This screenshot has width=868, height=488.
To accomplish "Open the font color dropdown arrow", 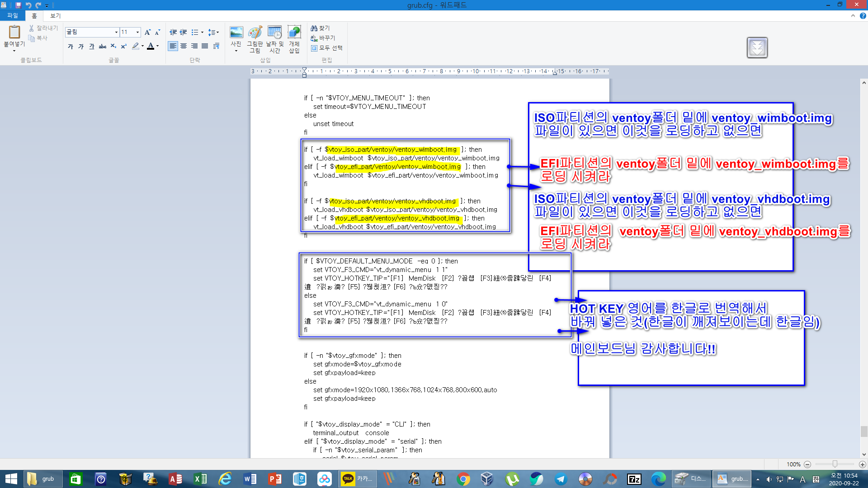I will pos(158,46).
